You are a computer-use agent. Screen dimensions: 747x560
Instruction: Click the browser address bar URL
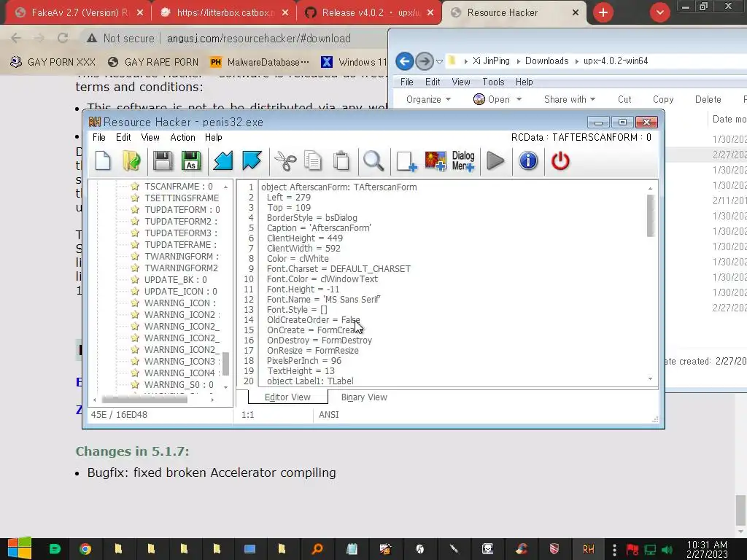click(259, 38)
